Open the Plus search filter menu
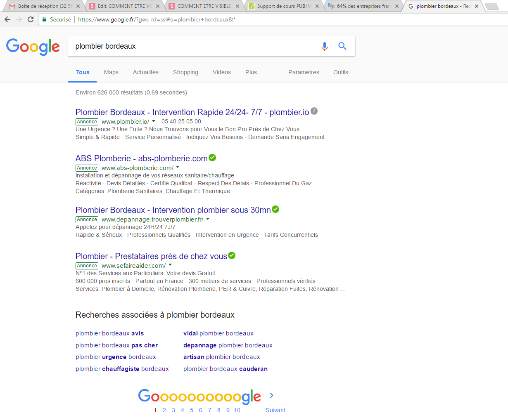Screen dimensions: 508x420 tap(251, 72)
